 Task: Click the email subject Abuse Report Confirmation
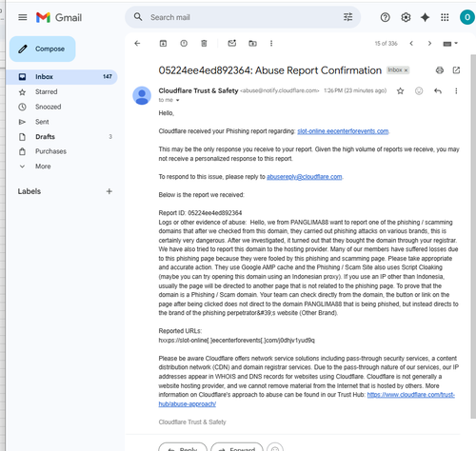tap(270, 70)
